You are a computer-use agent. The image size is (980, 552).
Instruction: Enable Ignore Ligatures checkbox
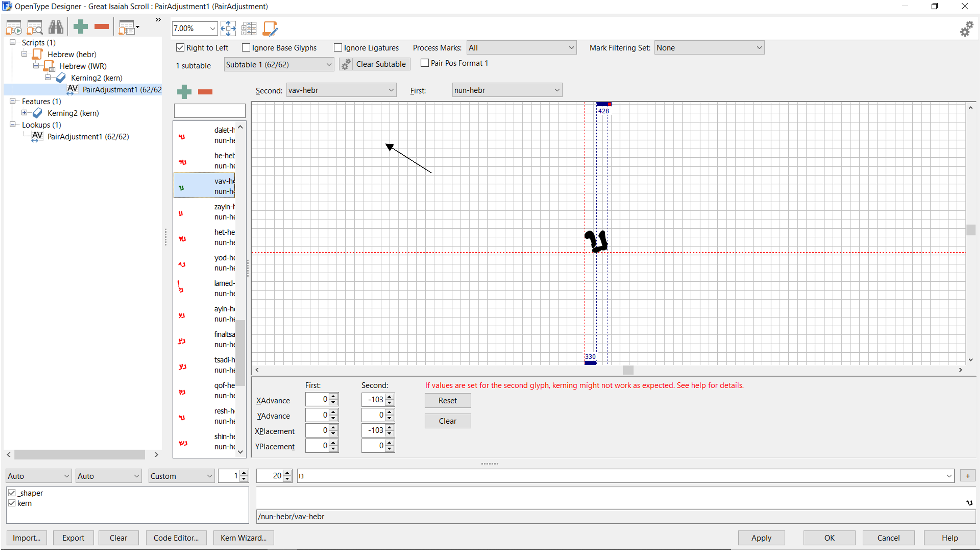338,47
